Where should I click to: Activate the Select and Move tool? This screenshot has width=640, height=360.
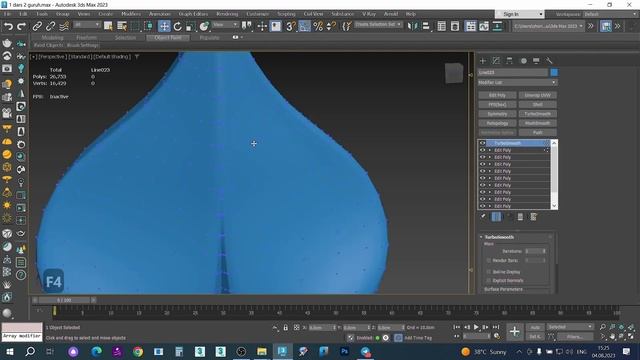(x=164, y=27)
